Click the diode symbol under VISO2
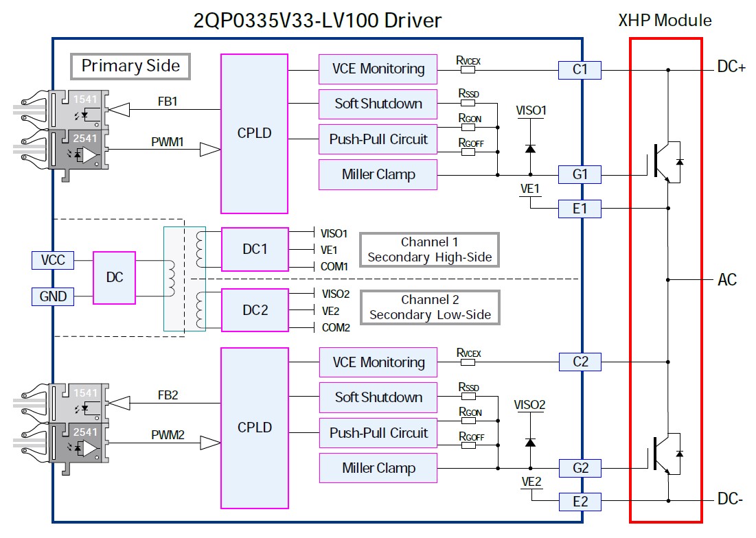756x538 pixels. pyautogui.click(x=530, y=442)
